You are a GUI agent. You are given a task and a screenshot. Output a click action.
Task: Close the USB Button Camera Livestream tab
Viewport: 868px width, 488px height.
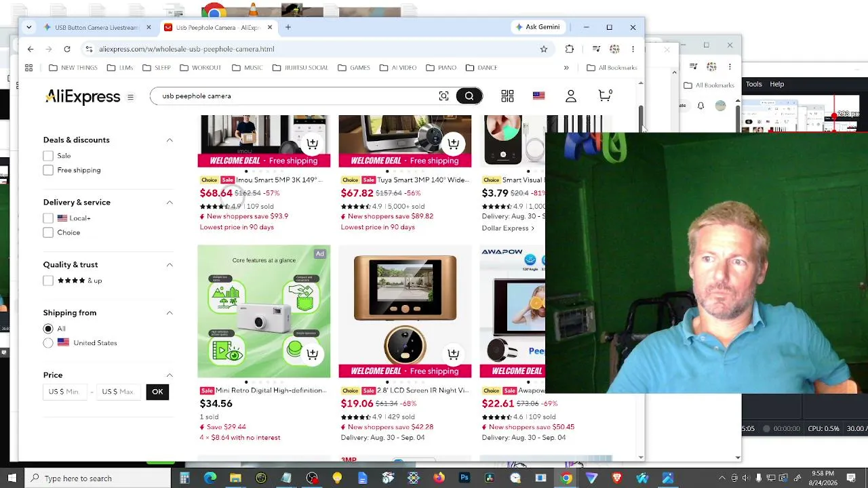(x=149, y=27)
